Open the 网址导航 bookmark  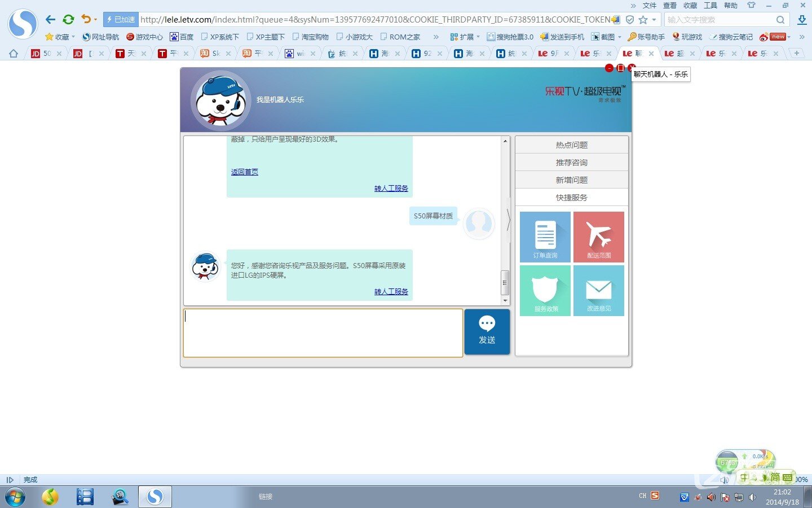(101, 37)
